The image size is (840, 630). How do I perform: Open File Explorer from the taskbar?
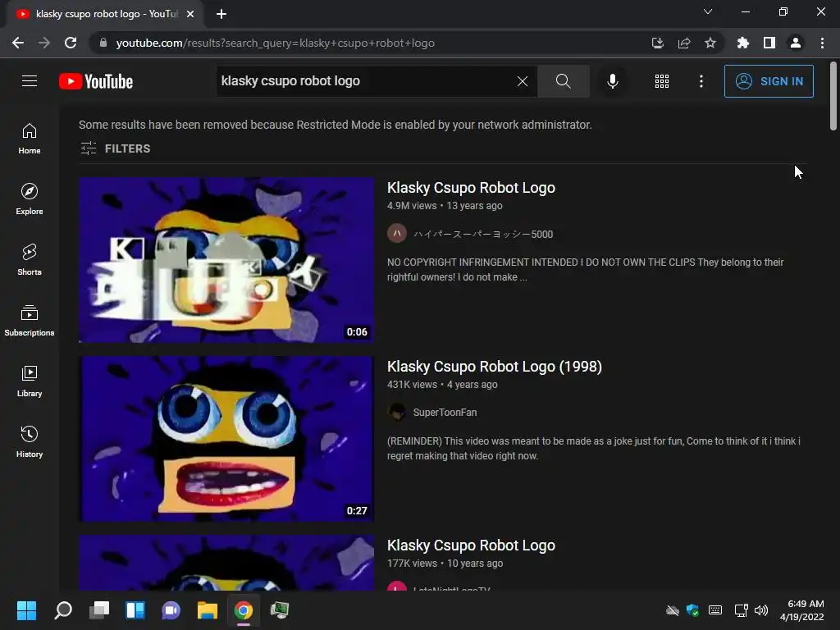(208, 610)
